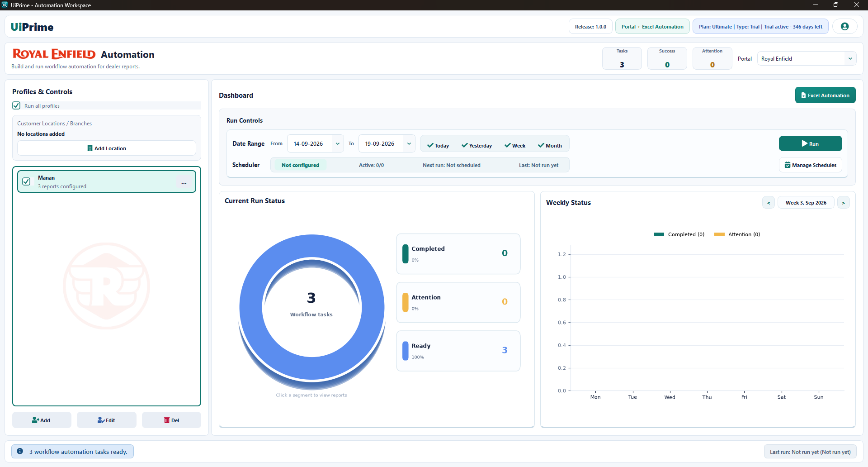
Task: Open the Portal selection dropdown
Action: (x=807, y=58)
